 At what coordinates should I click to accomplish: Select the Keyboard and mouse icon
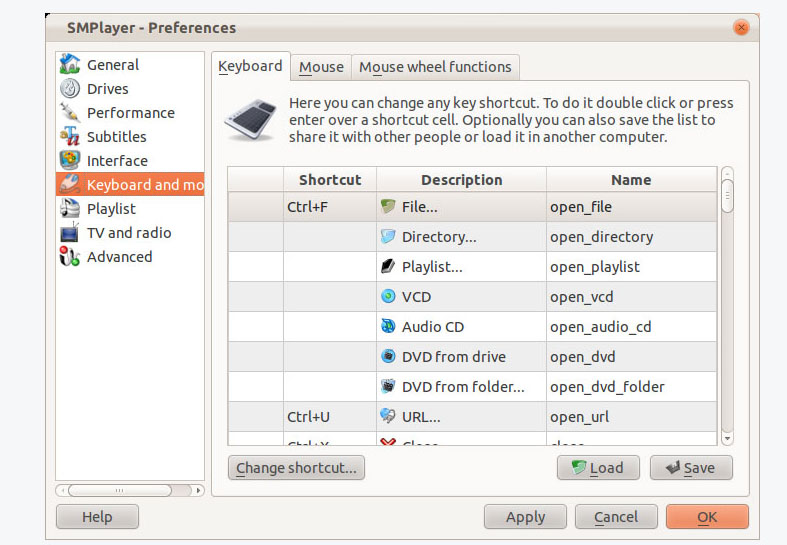tap(70, 184)
